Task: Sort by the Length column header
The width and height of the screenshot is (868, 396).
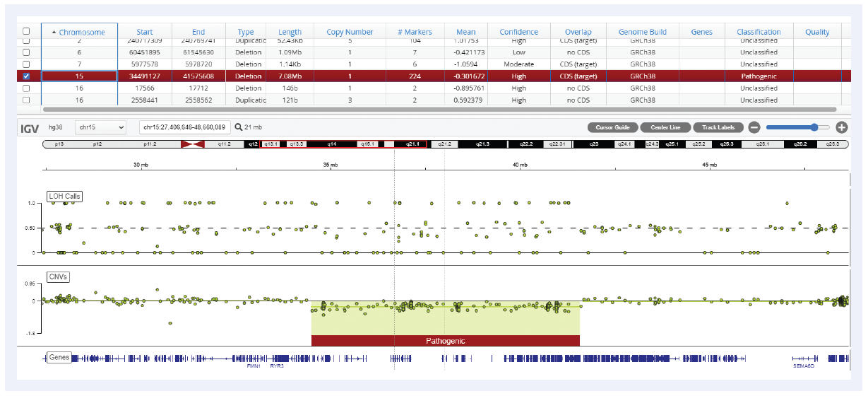Action: (290, 32)
